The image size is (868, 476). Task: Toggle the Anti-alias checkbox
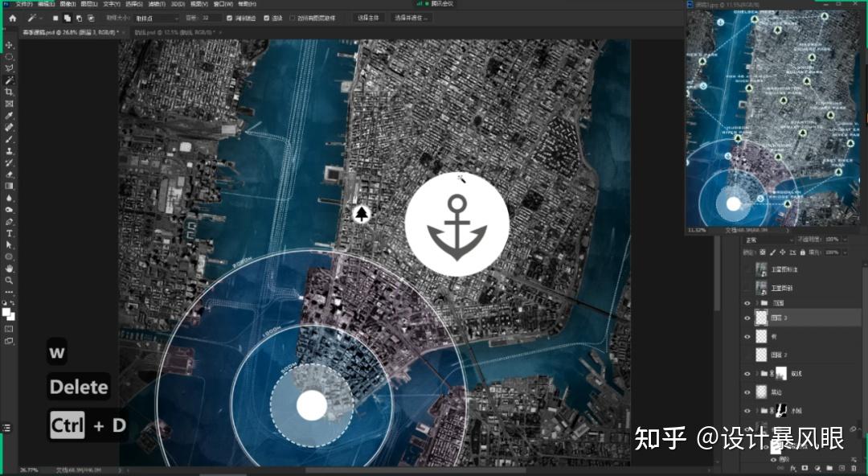(x=229, y=18)
